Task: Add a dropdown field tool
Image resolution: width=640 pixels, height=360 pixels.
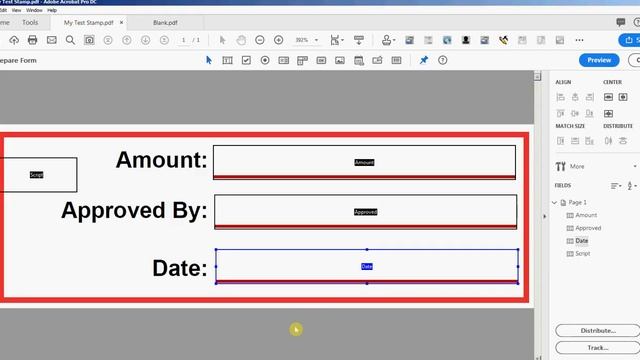Action: click(302, 61)
